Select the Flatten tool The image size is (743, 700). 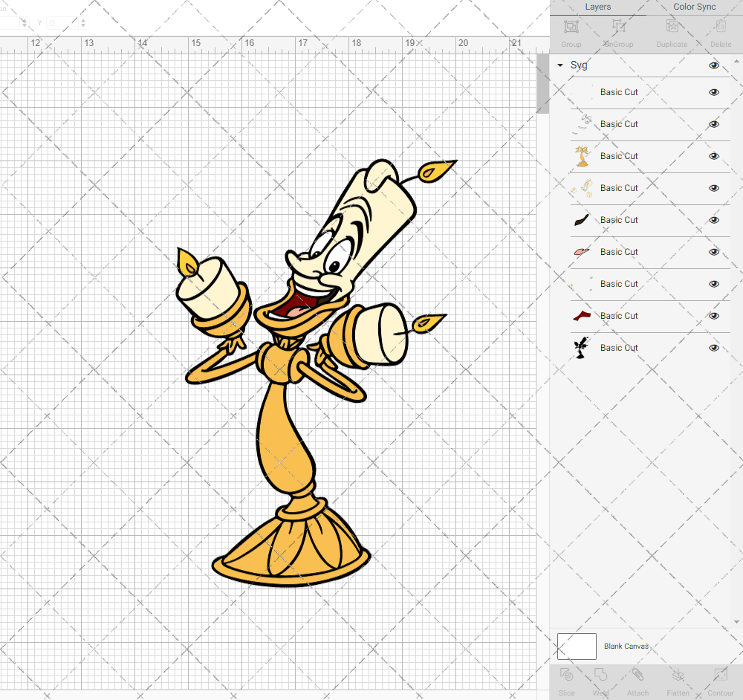678,675
